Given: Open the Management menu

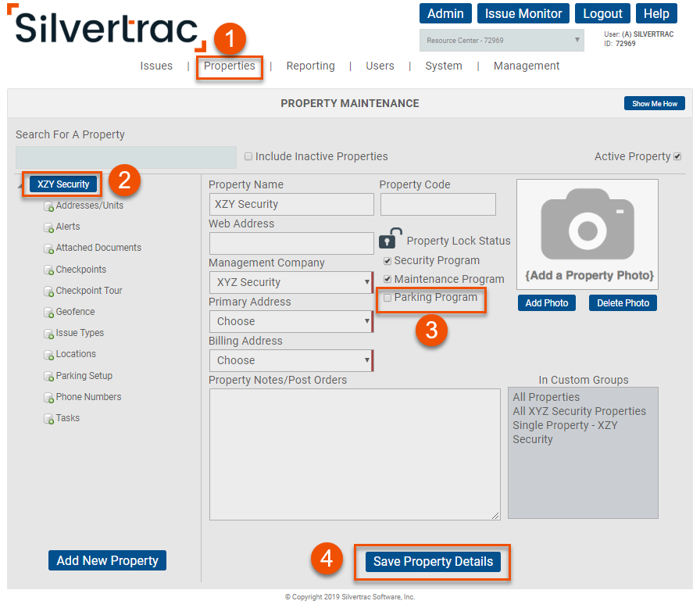Looking at the screenshot, I should 527,66.
